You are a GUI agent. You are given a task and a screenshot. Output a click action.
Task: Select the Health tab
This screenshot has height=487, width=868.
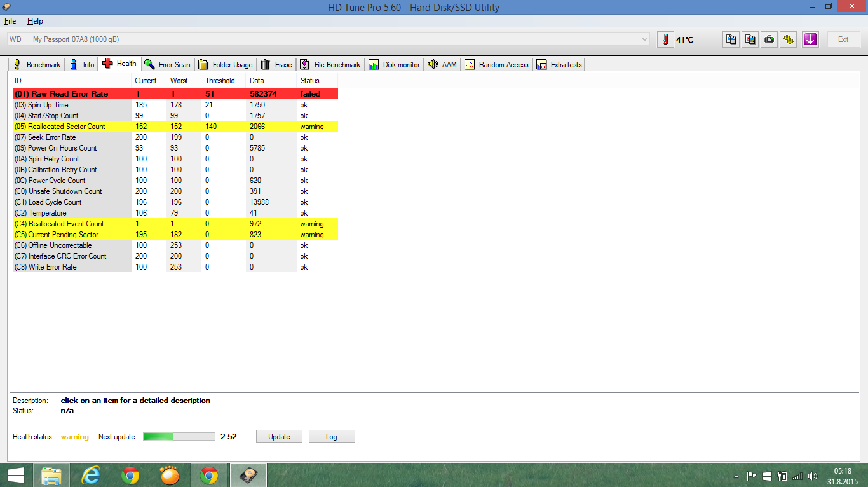[x=119, y=64]
